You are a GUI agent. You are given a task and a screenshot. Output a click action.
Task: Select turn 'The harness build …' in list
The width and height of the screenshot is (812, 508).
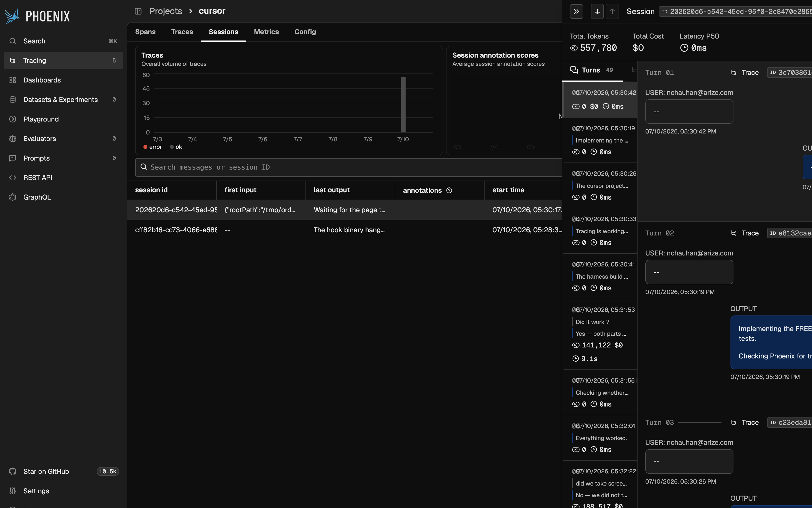tap(600, 276)
